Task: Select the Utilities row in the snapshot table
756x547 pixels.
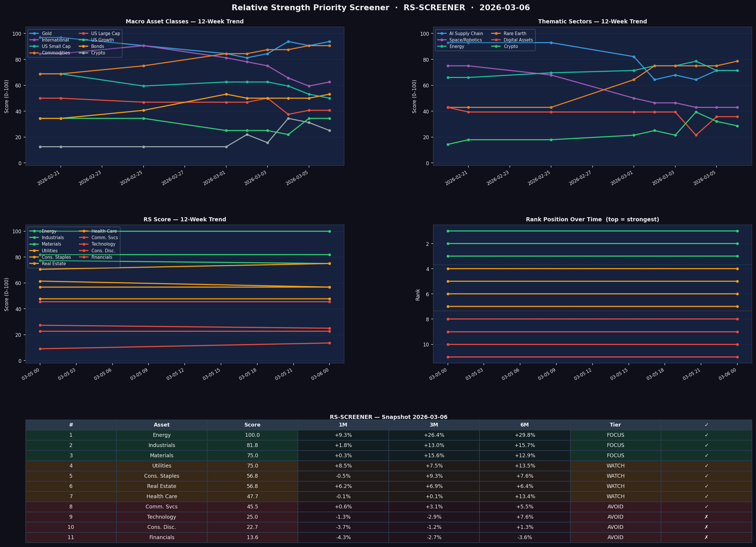Action: click(162, 466)
